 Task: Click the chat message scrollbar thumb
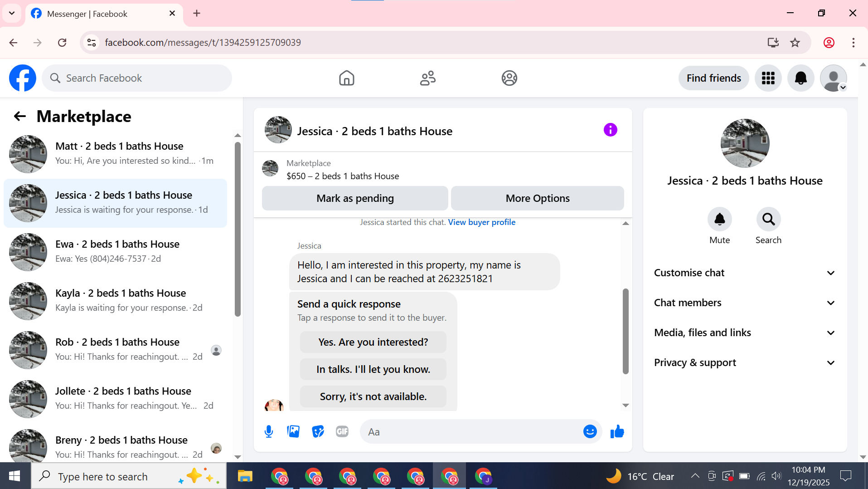pos(626,331)
